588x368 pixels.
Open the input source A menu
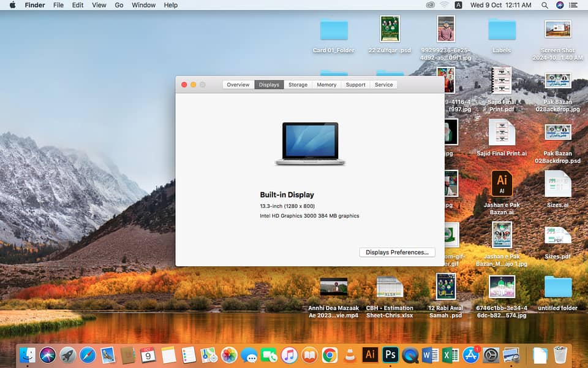point(459,5)
